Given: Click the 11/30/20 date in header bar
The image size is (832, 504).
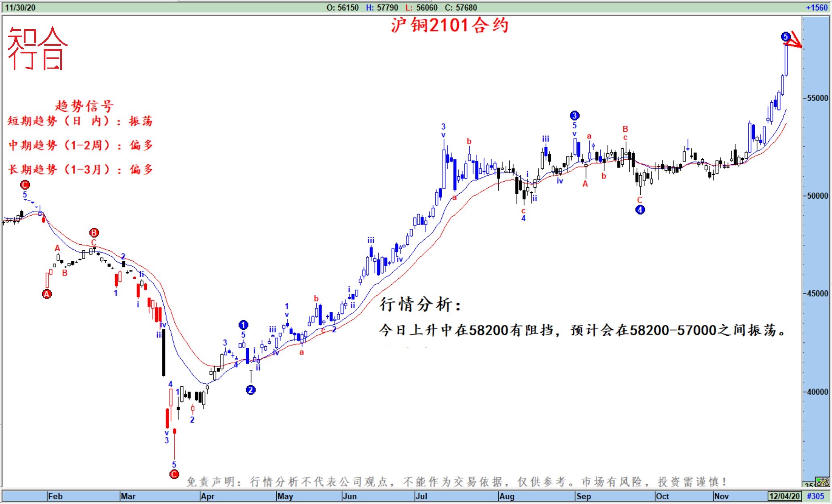Looking at the screenshot, I should coord(20,7).
